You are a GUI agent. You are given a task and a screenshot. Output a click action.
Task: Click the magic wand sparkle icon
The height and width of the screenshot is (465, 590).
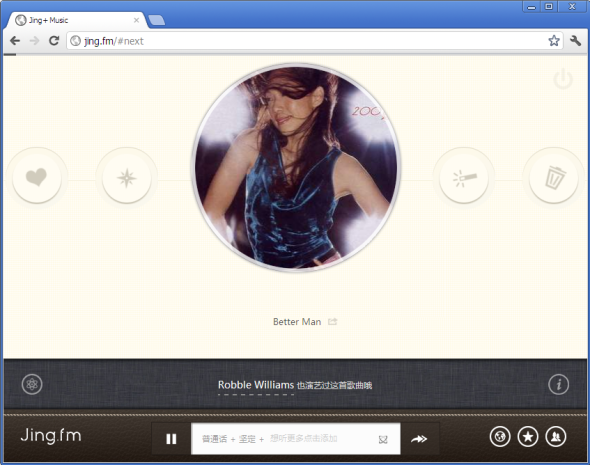464,178
